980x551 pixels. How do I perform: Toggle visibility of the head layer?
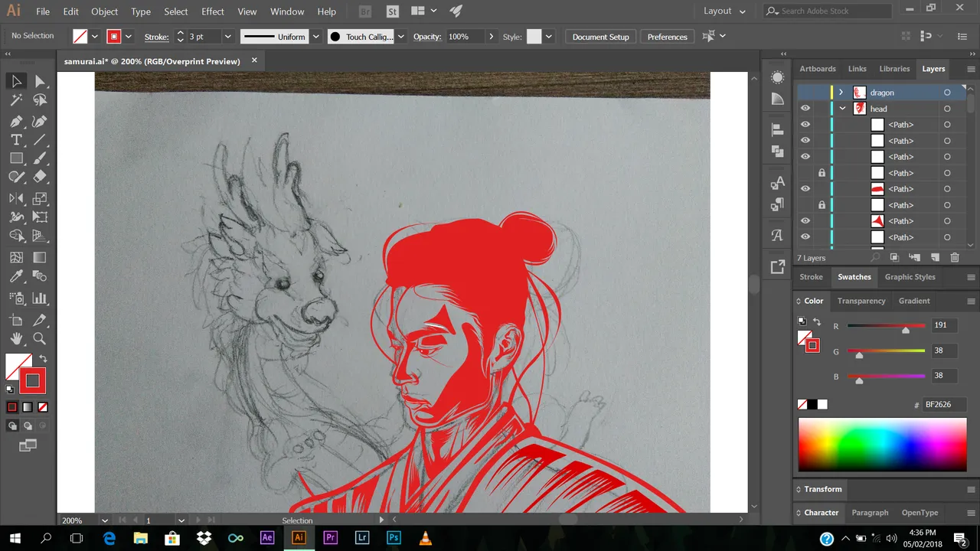click(x=805, y=109)
